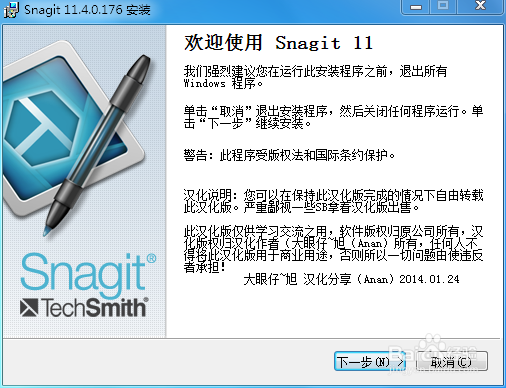Click the installer icon in the title bar
The image size is (506, 388).
coord(11,10)
